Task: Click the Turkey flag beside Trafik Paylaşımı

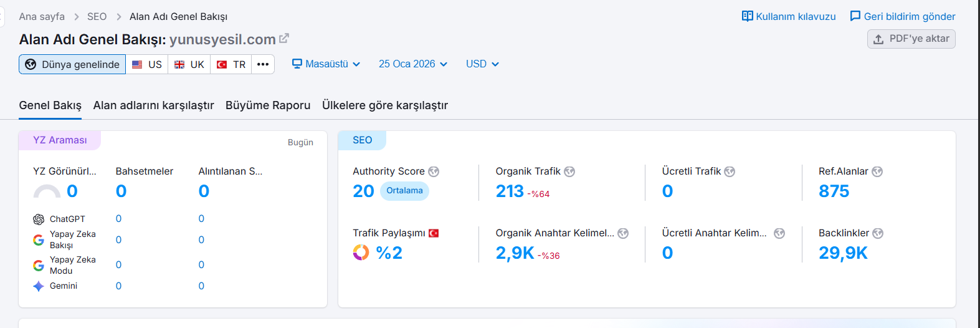Action: [434, 233]
